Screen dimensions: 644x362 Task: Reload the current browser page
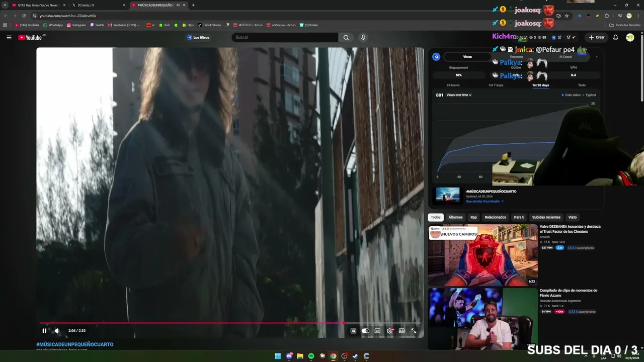tap(24, 16)
